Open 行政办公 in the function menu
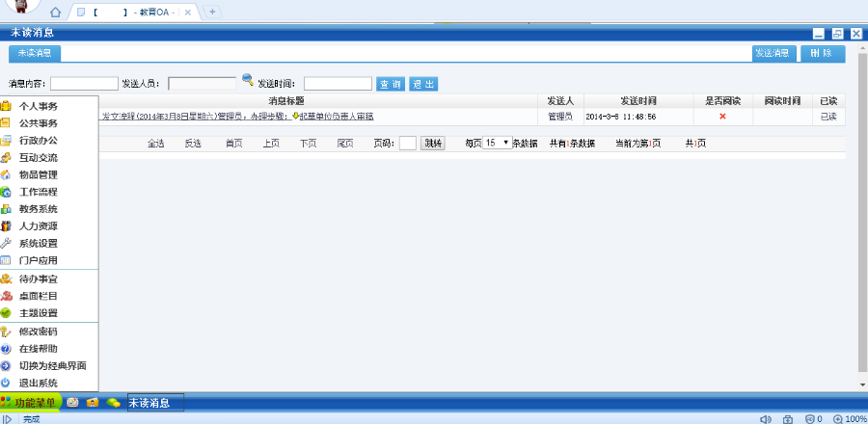Viewport: 868px width, 424px height. 38,140
